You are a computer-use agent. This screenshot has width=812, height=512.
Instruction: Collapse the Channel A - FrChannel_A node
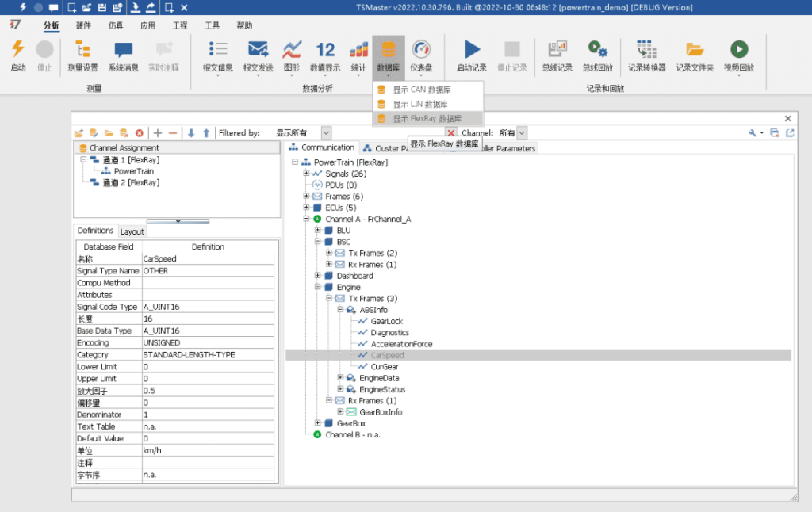pyautogui.click(x=306, y=219)
